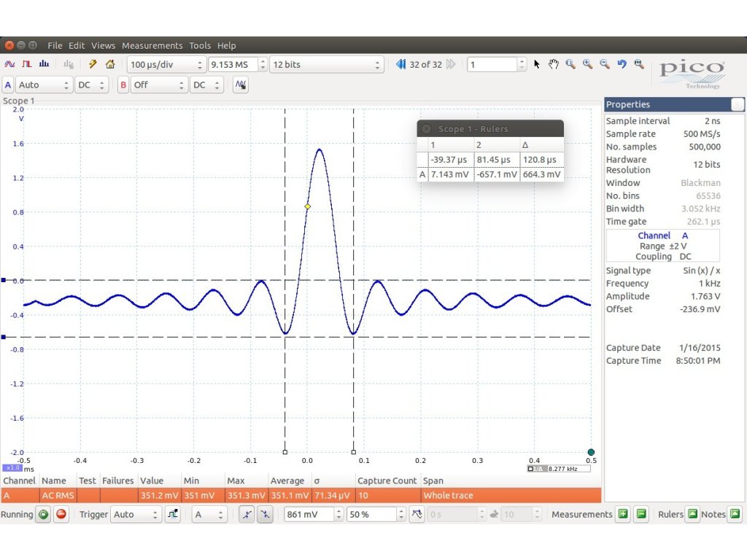Viewport: 747px width, 560px height.
Task: Click the zoom factor field showing 1
Action: (x=492, y=64)
